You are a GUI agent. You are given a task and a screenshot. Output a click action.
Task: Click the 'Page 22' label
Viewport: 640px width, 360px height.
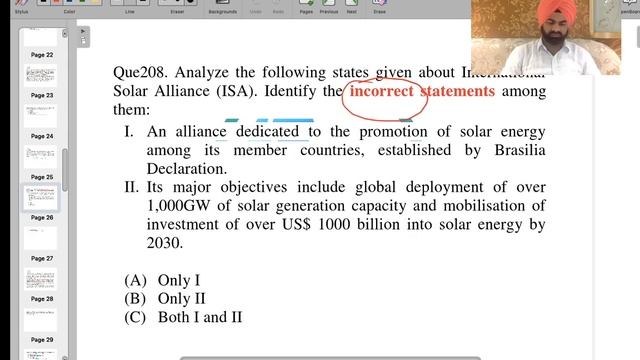pos(42,55)
